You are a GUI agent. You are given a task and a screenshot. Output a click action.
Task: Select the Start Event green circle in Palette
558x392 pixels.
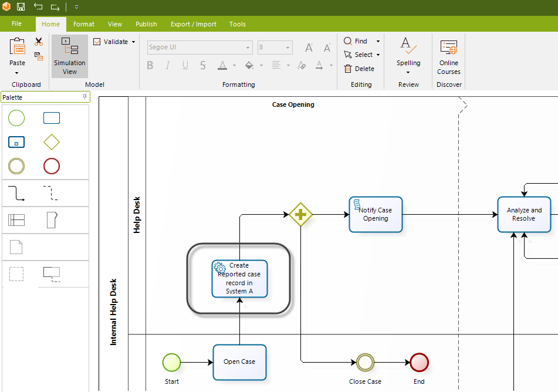point(16,118)
